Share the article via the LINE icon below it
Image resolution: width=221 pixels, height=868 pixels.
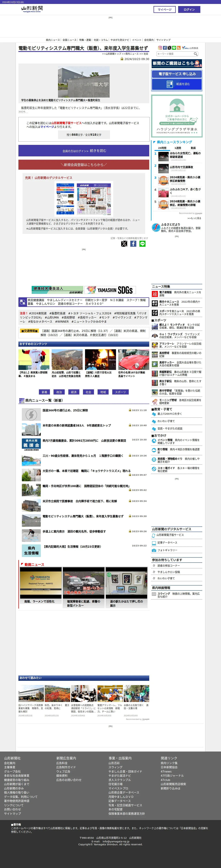[x=143, y=244]
